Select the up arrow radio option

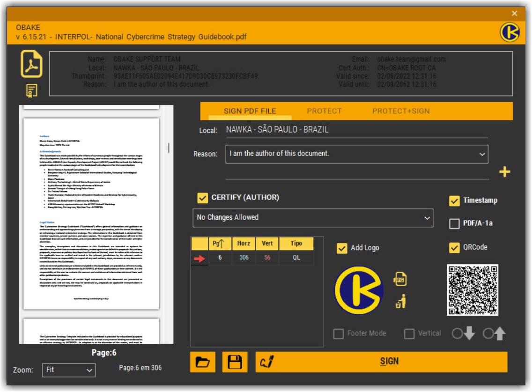coord(488,333)
